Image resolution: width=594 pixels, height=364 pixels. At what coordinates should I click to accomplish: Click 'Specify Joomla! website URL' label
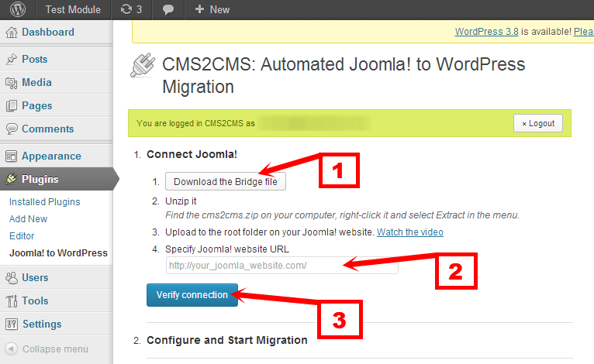227,249
